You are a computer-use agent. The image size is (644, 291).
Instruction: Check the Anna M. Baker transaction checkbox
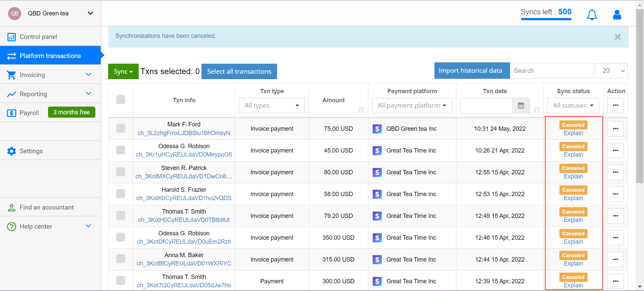pos(121,258)
